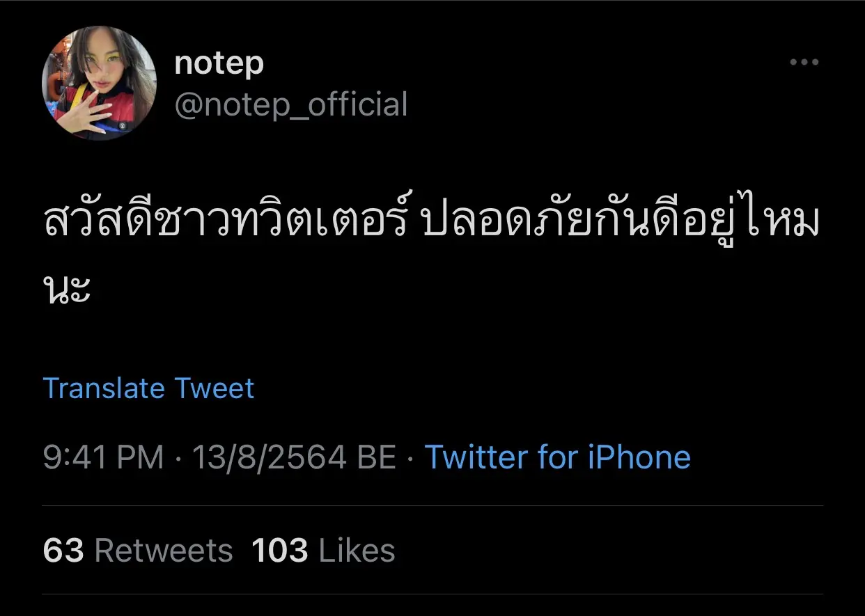Screen dimensions: 865x616
Task: Click the Translate Tweet link
Action: 148,388
